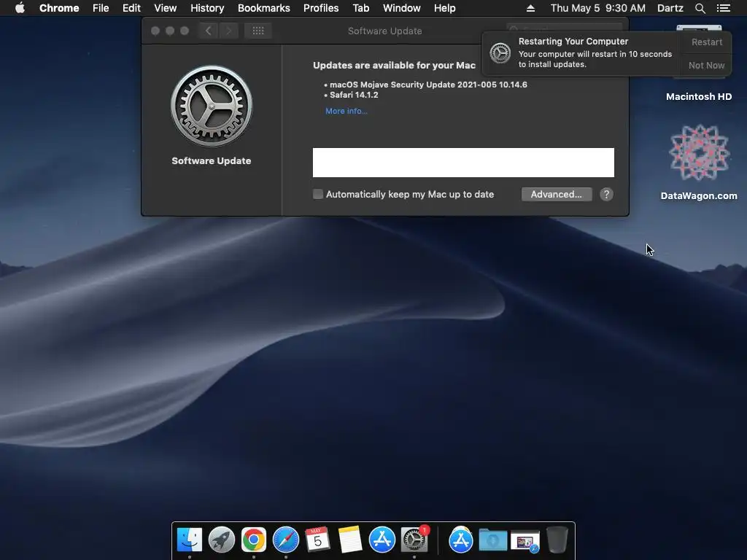Open the Profiles menu
Screen dimensions: 747x560
321,8
